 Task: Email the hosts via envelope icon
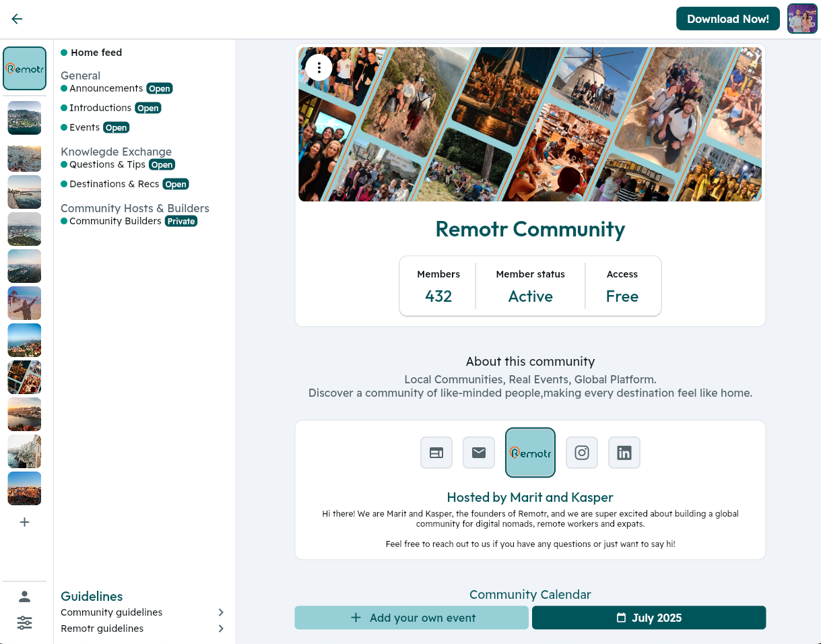(479, 453)
